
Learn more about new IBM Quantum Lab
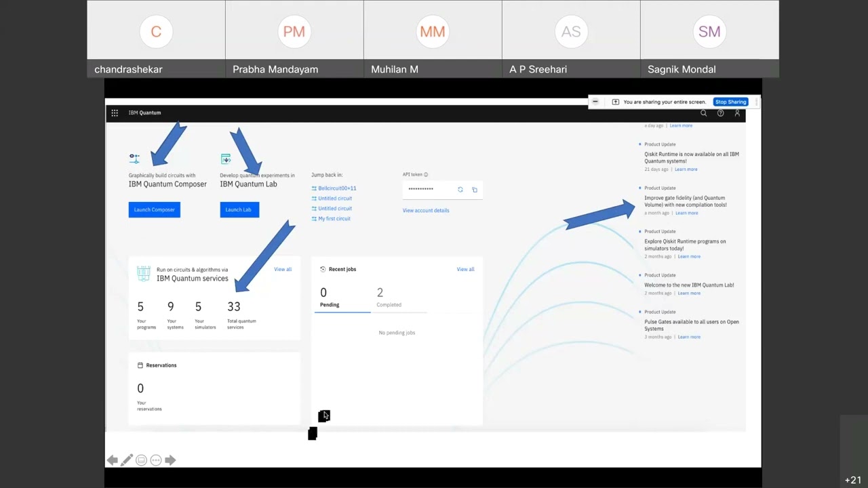(689, 293)
